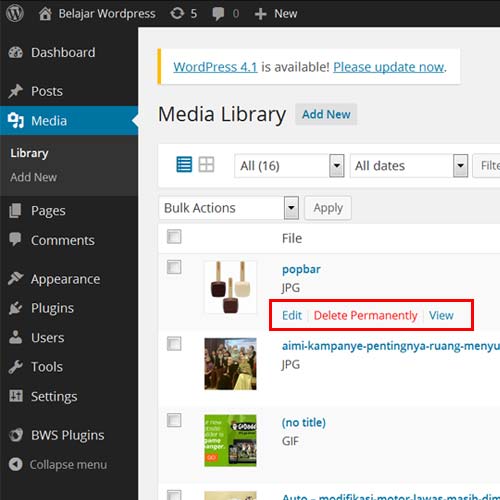The height and width of the screenshot is (500, 500).
Task: Open Plugins menu item
Action: pos(52,308)
